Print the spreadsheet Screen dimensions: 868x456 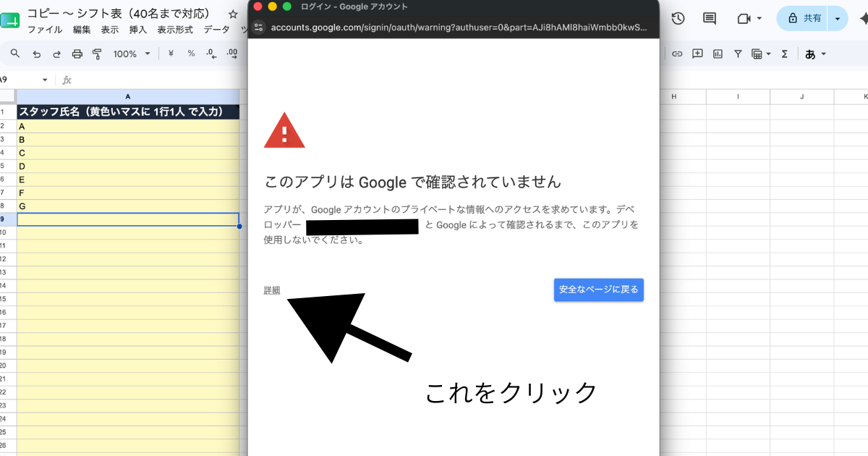(x=77, y=54)
